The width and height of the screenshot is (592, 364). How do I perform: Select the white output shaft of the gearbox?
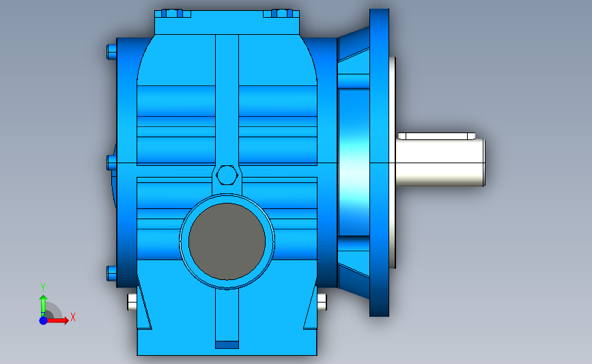point(440,163)
